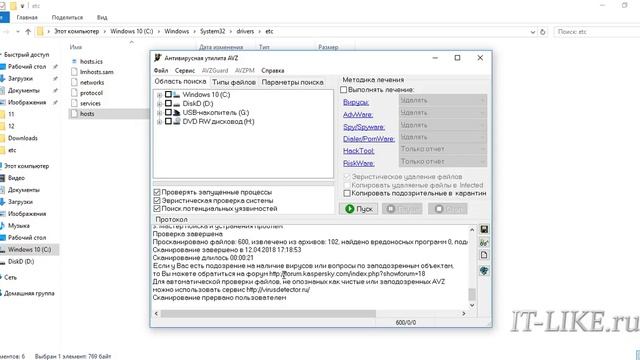This screenshot has width=640, height=360.
Task: Check the USB-накопитель (G:) scan checkbox
Action: pos(168,113)
